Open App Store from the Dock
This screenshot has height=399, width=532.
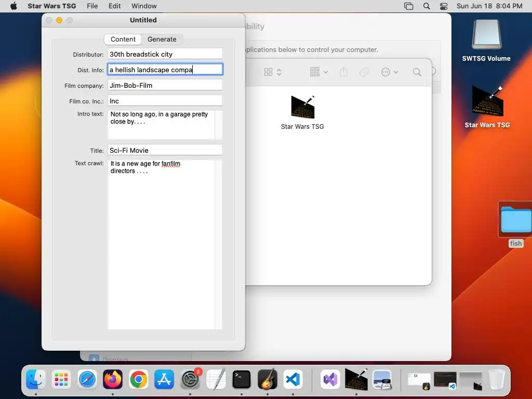coord(164,379)
